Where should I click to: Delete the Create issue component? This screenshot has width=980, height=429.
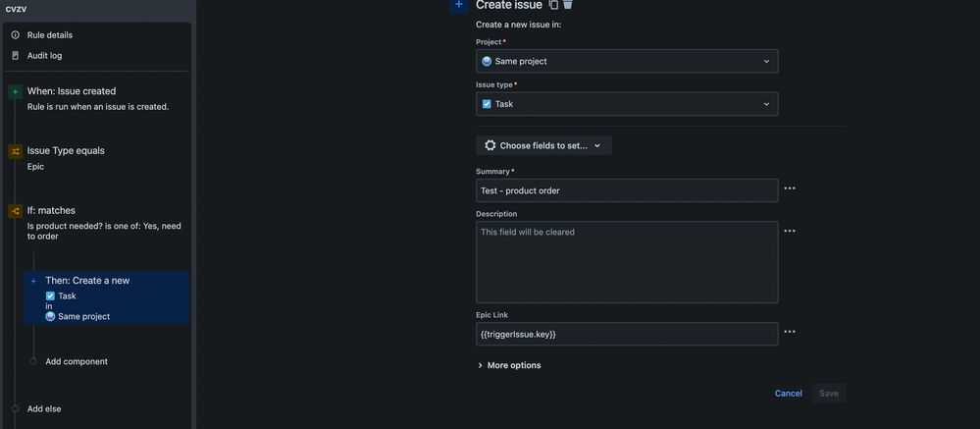pyautogui.click(x=568, y=4)
